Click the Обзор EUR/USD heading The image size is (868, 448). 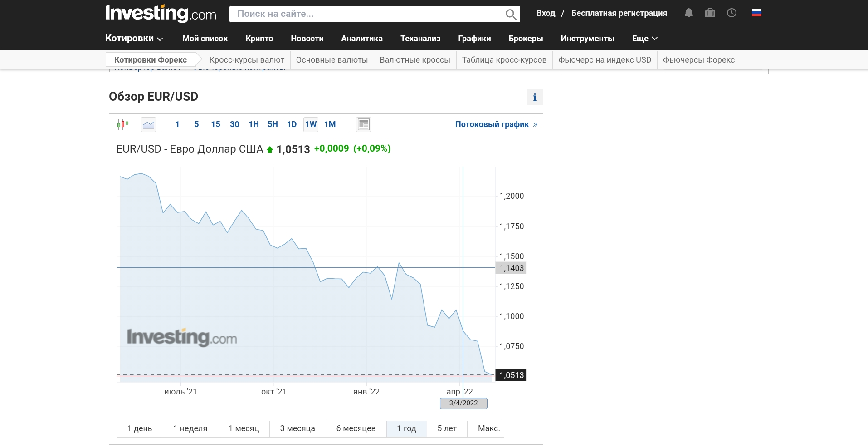click(153, 97)
